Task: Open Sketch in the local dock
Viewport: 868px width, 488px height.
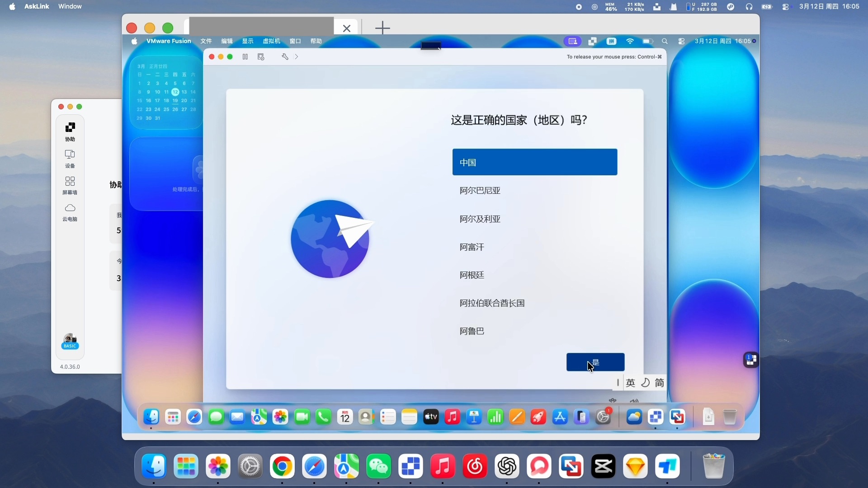Action: (635, 466)
